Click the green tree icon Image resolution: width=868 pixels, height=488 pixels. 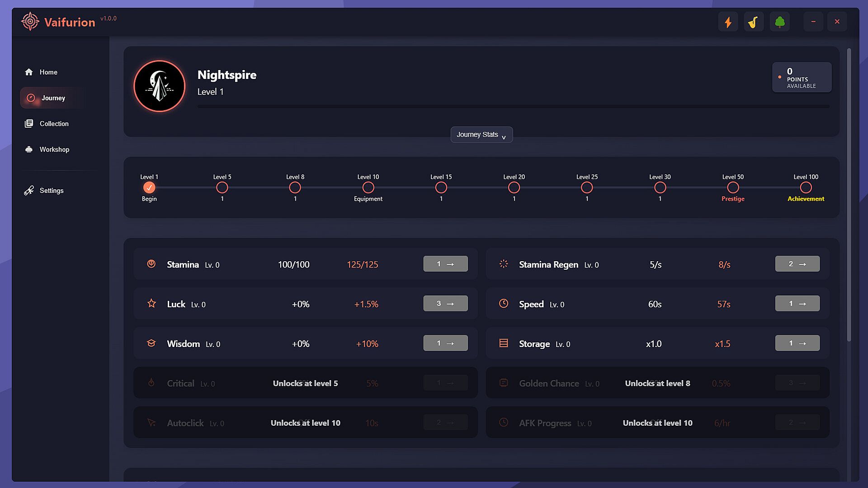click(x=779, y=22)
